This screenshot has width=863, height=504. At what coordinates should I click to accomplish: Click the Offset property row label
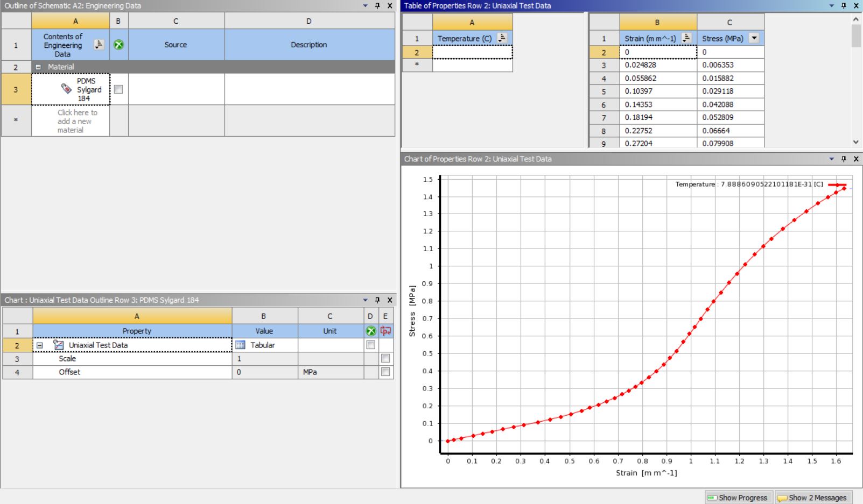(69, 372)
